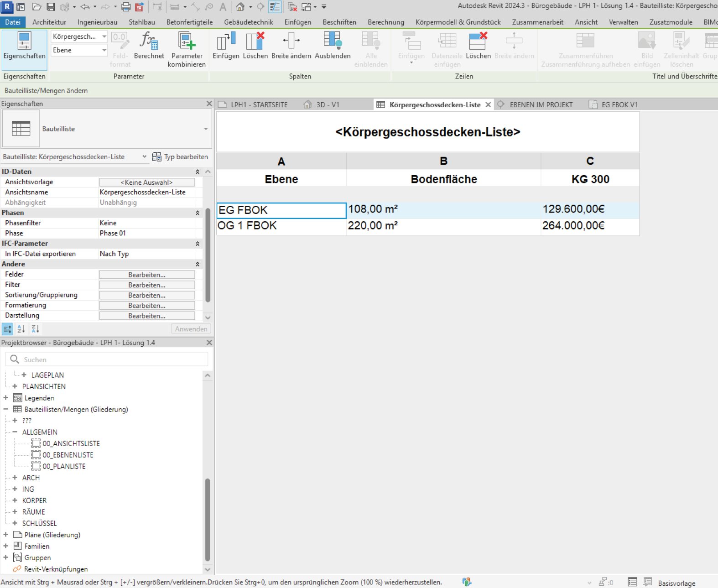Click worksharing status bar icon
This screenshot has height=588, width=718.
click(466, 582)
